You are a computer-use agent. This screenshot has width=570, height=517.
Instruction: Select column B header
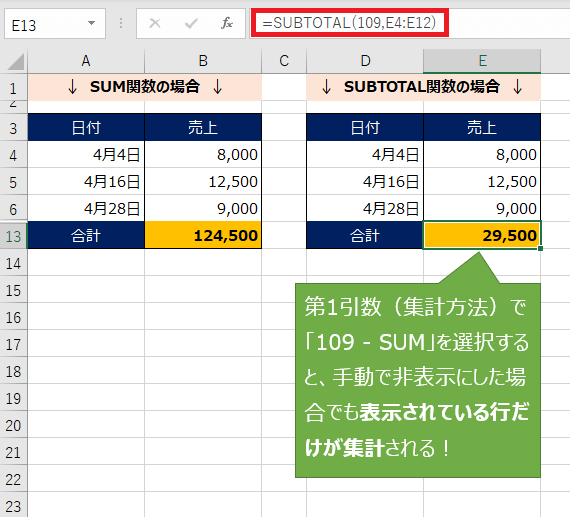tap(203, 61)
